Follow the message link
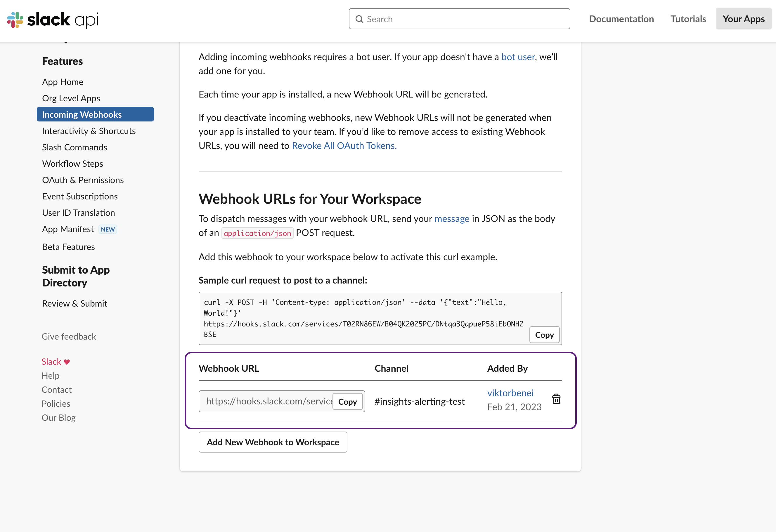Screen dimensions: 776x532 tap(452, 219)
